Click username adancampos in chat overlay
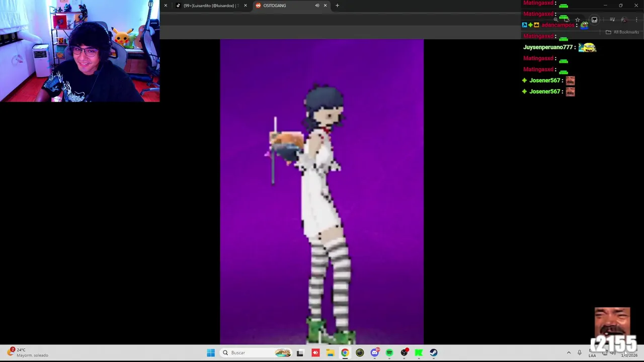 (558, 25)
